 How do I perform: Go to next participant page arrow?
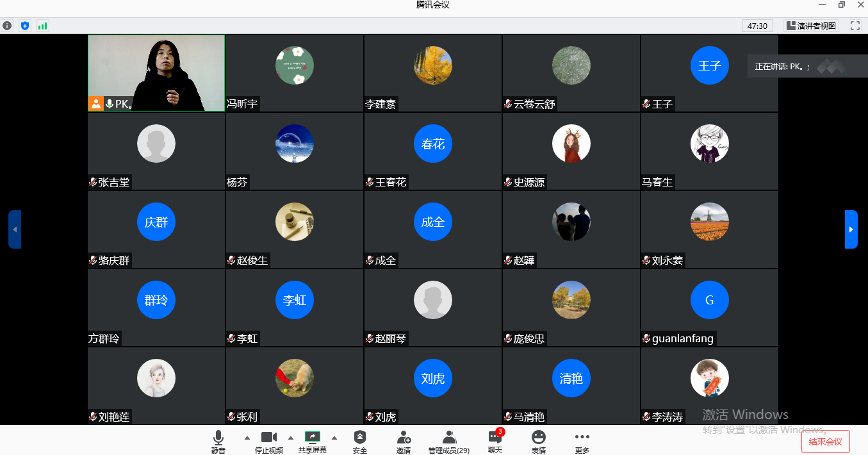(851, 229)
